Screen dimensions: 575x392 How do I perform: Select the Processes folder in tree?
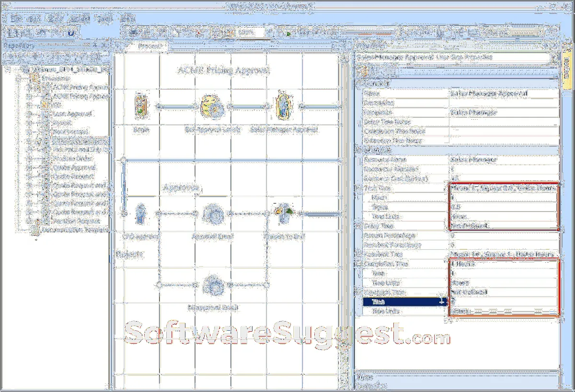[x=56, y=78]
